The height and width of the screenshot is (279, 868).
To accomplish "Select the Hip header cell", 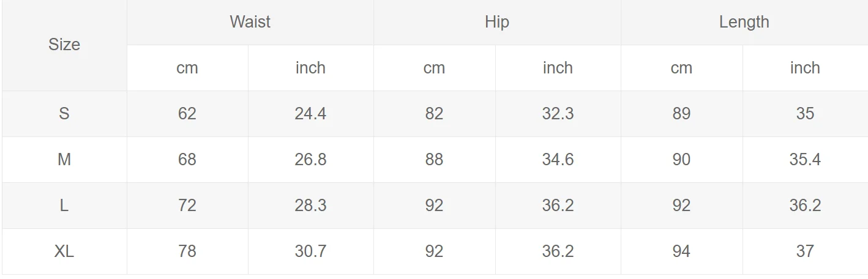I will pos(497,23).
